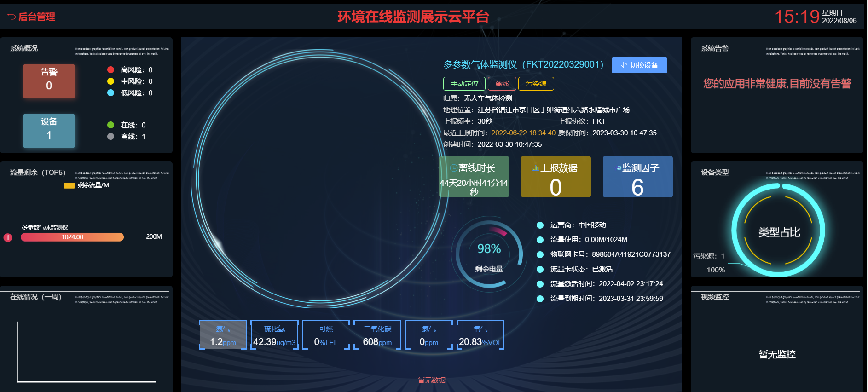Click the 视频监控 panel title
This screenshot has width=868, height=392.
click(x=715, y=297)
